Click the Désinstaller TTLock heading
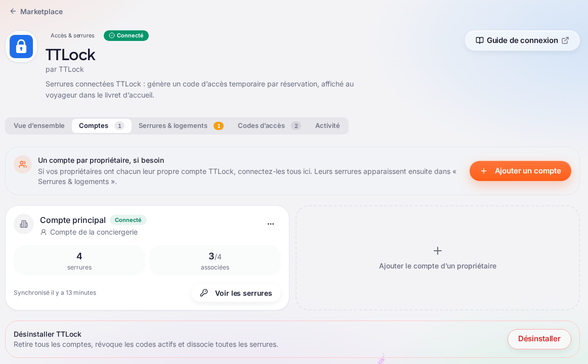Image resolution: width=588 pixels, height=364 pixels. [x=47, y=334]
